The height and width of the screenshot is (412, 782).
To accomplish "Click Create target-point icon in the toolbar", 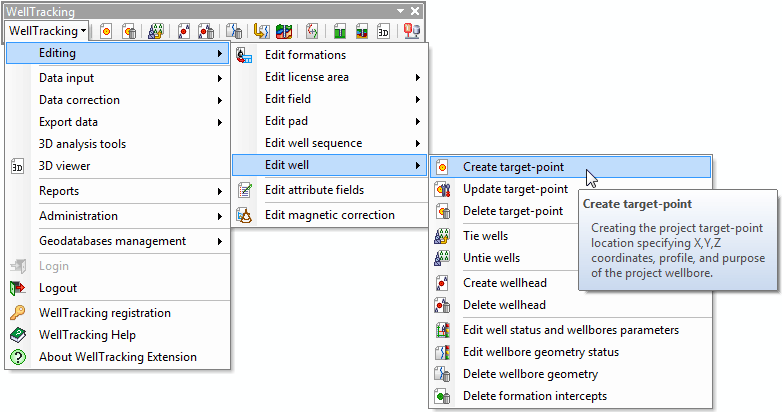I will (x=106, y=31).
